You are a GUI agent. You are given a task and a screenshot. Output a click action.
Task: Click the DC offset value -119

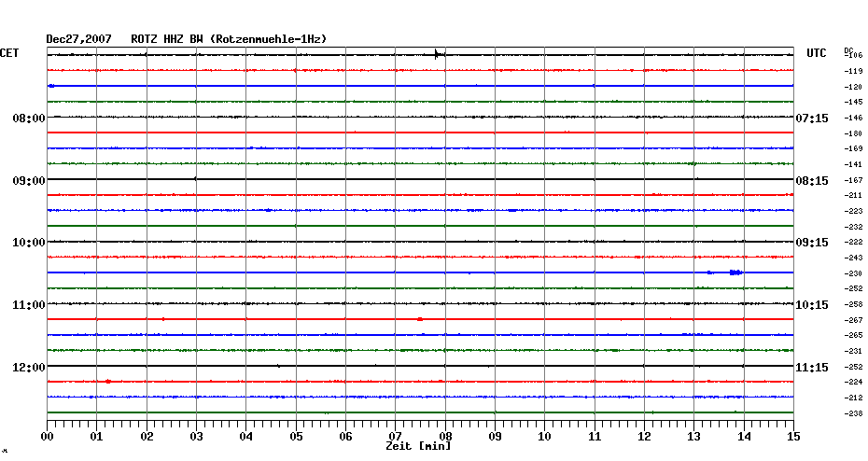click(854, 72)
